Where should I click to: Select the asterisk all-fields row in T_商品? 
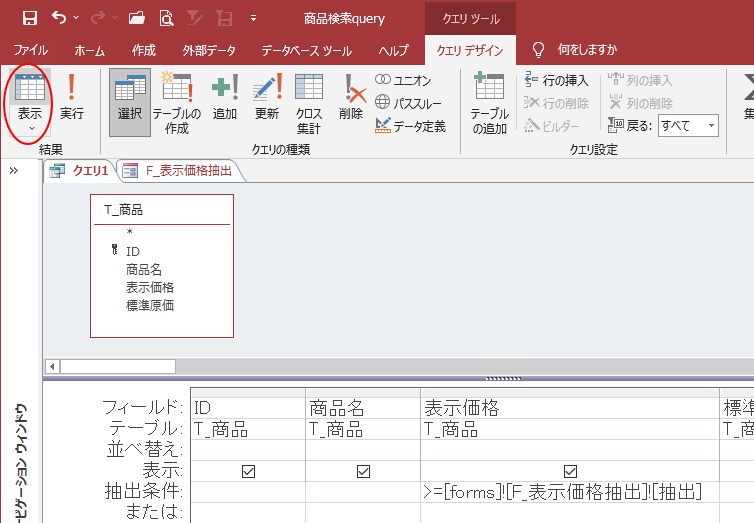(130, 232)
